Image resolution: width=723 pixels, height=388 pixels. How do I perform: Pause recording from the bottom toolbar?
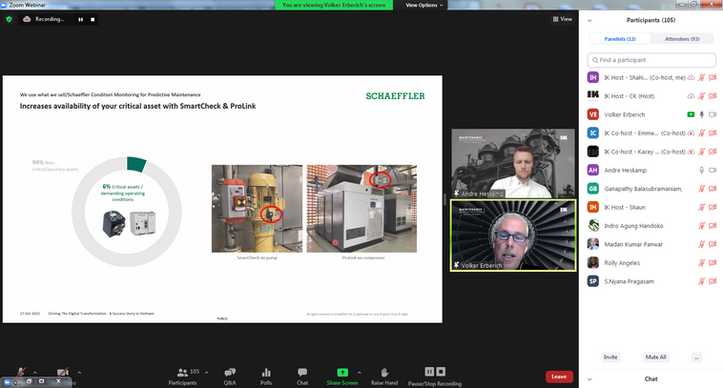click(429, 371)
